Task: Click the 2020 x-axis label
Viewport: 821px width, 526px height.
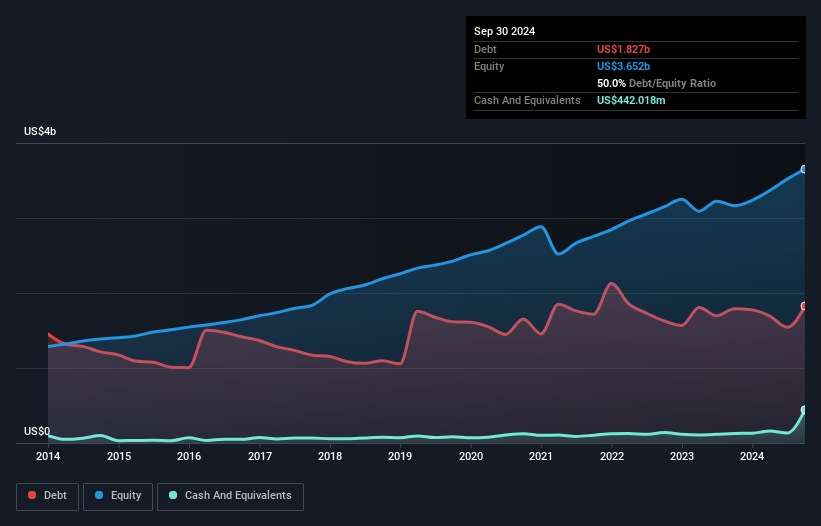Action: click(x=471, y=456)
